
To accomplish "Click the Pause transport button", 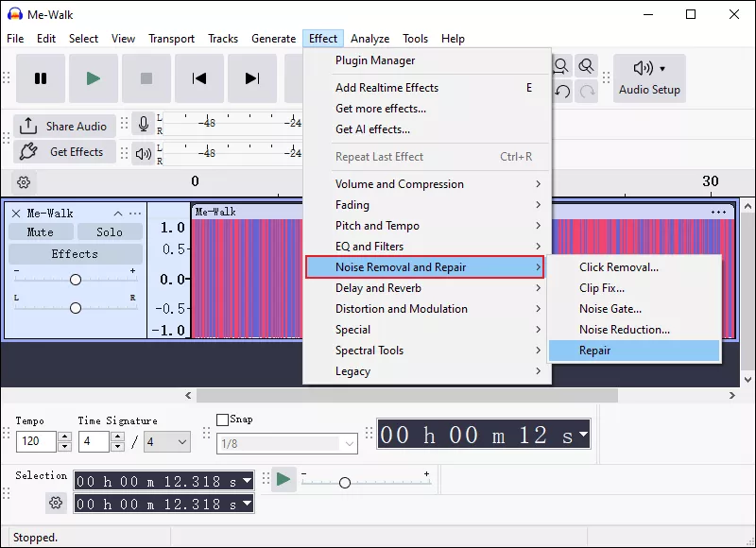I will click(x=41, y=78).
